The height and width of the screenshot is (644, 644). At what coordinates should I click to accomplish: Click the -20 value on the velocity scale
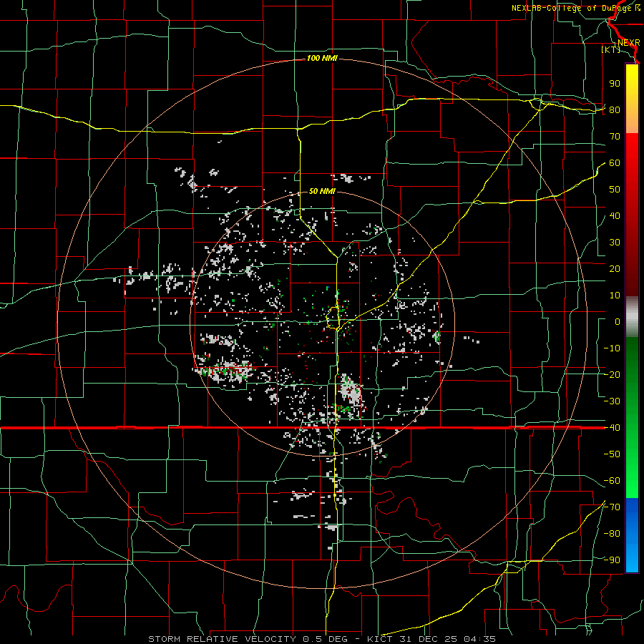coord(612,374)
